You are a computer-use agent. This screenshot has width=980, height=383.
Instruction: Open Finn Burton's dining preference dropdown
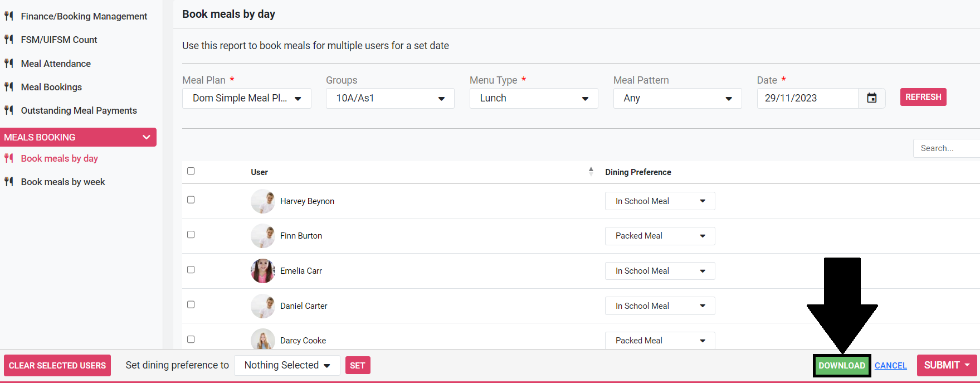tap(660, 236)
